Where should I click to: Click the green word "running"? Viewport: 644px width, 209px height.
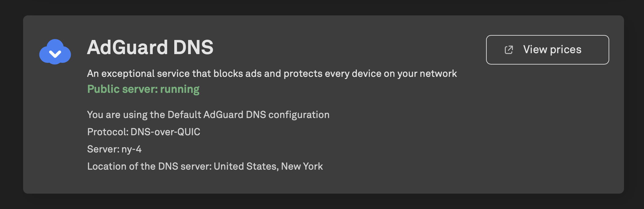[180, 89]
